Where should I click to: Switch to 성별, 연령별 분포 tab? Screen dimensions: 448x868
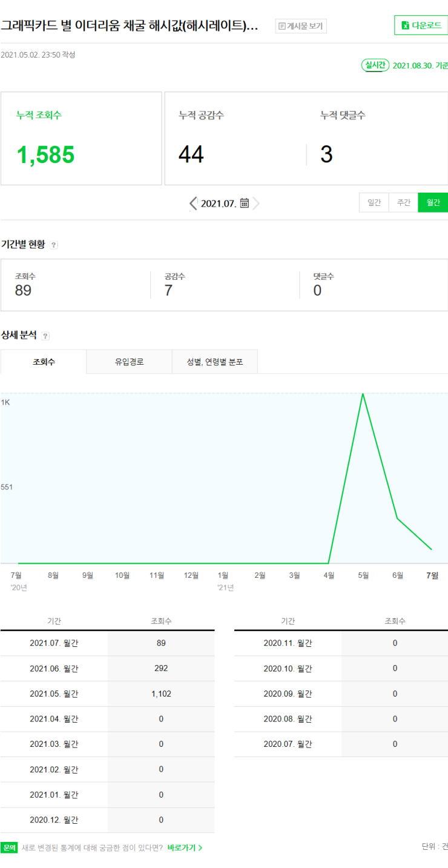coord(215,362)
